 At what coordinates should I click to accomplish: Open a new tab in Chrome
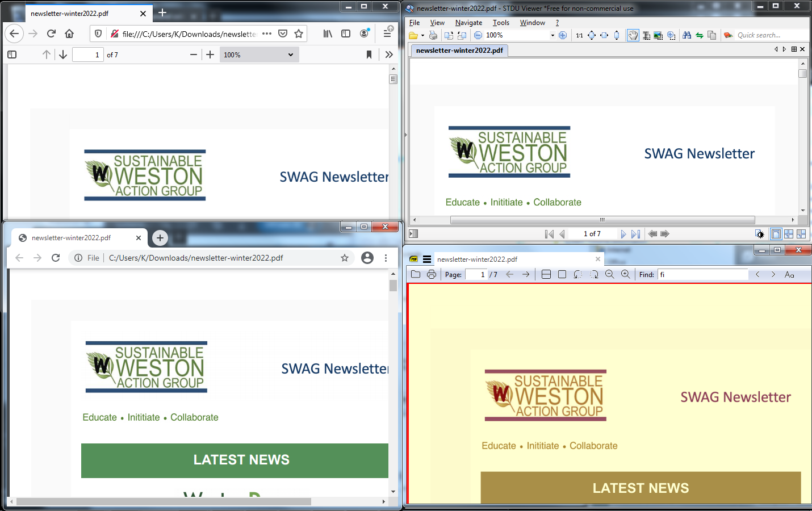(160, 238)
